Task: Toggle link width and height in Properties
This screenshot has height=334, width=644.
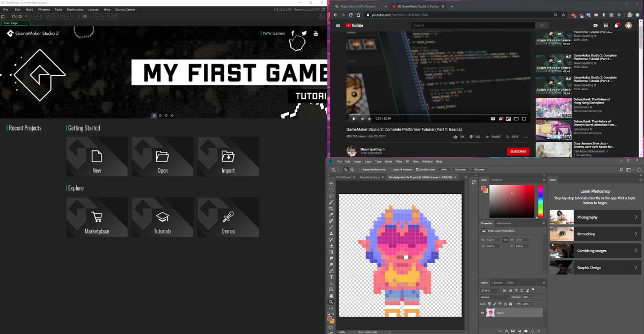Action: [506, 239]
